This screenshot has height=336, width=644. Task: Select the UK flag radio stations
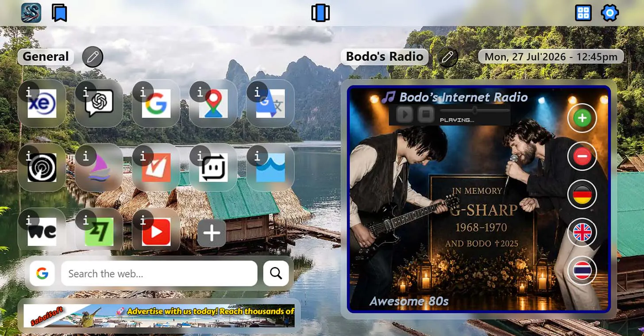click(582, 233)
